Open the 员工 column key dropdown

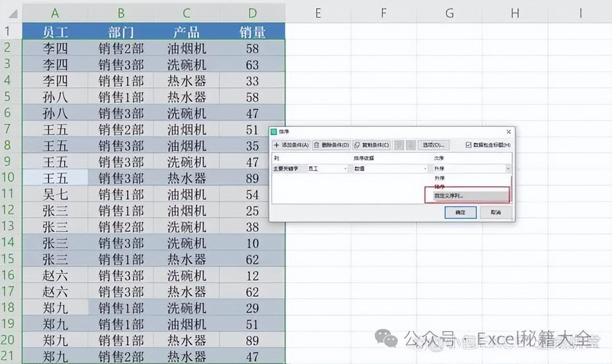click(x=328, y=169)
